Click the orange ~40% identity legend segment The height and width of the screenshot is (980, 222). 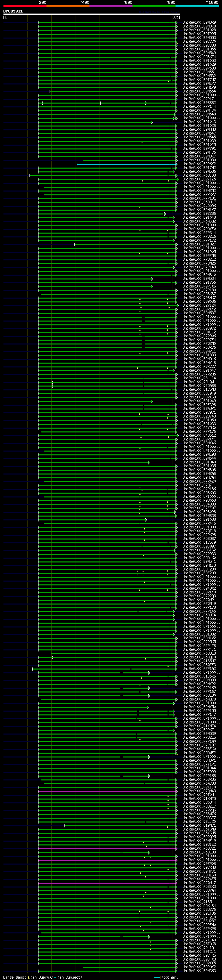tap(68, 6)
